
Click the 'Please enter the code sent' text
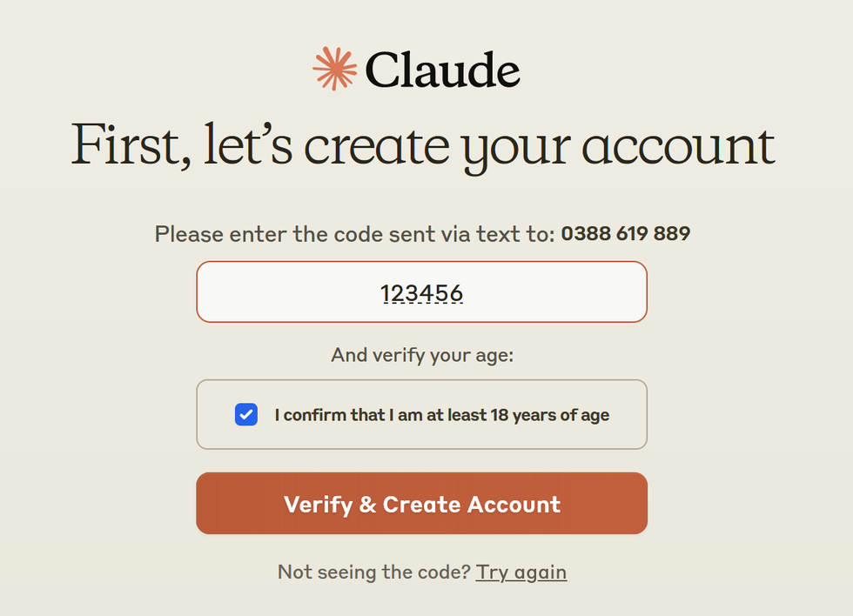tap(354, 234)
